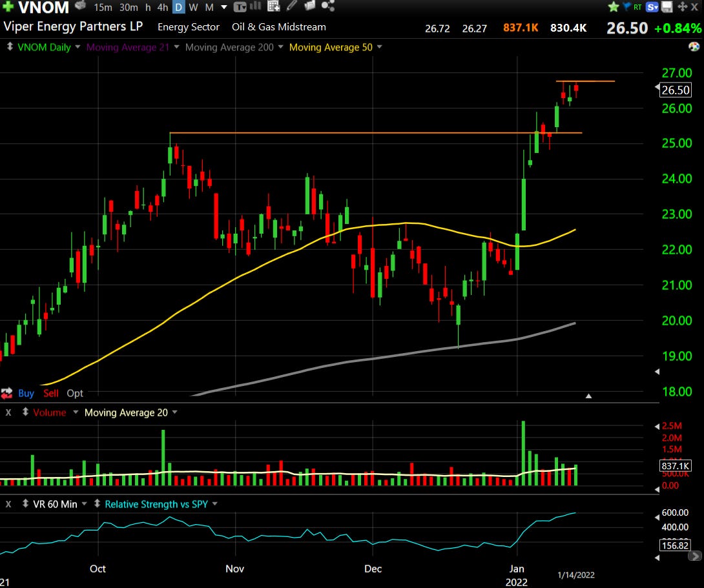Viewport: 704px width, 588px height.
Task: Click the up-down arrows left of VR 60 Min
Action: pyautogui.click(x=26, y=503)
